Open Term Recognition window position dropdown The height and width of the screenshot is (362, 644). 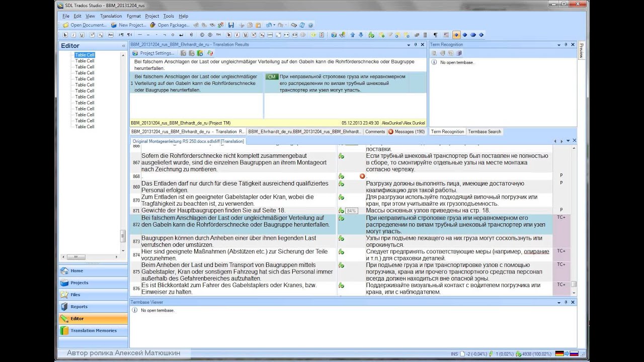click(x=559, y=45)
